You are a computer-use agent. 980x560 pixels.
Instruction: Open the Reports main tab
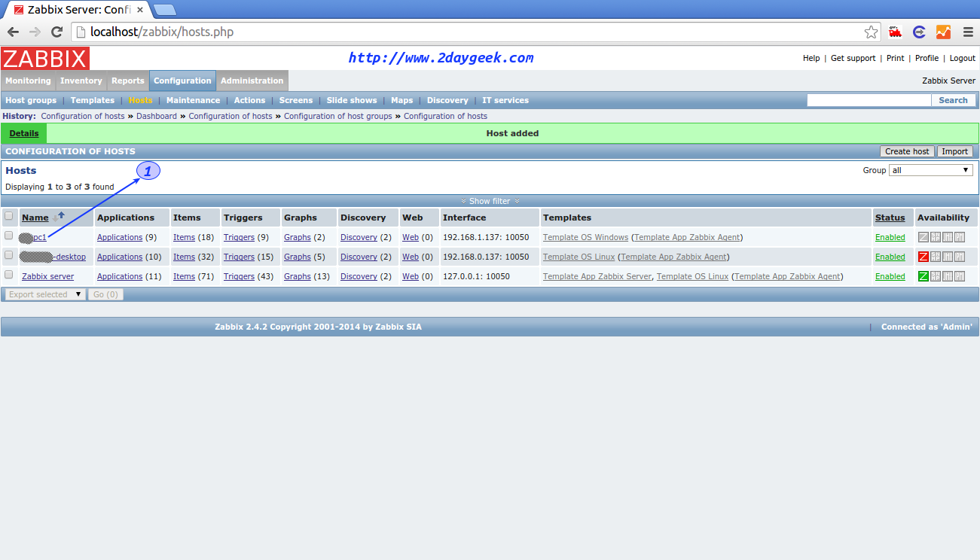(128, 81)
